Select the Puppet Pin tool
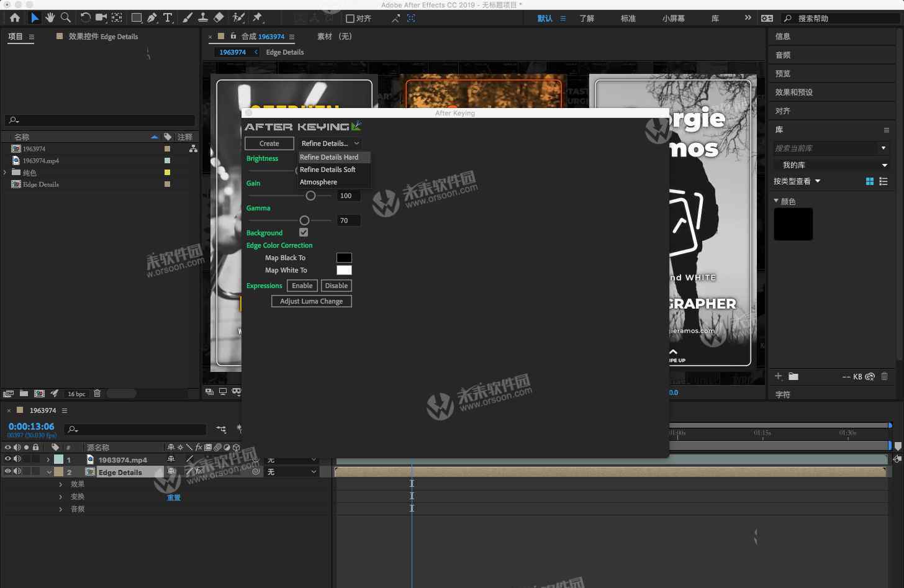 tap(258, 18)
